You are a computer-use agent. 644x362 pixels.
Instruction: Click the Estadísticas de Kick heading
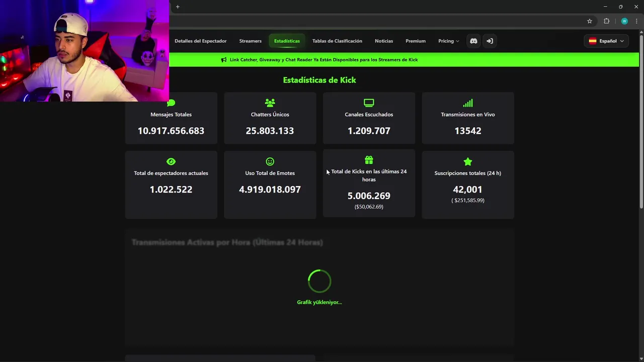pos(319,80)
